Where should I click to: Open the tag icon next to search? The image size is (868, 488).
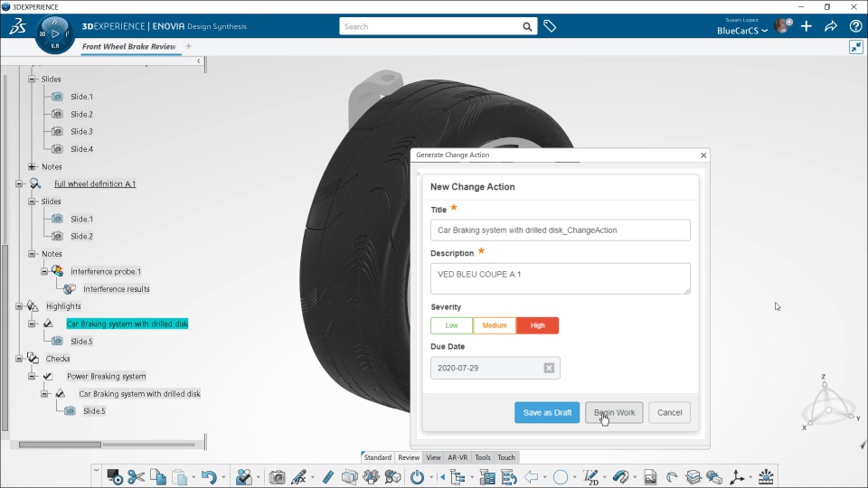[550, 26]
